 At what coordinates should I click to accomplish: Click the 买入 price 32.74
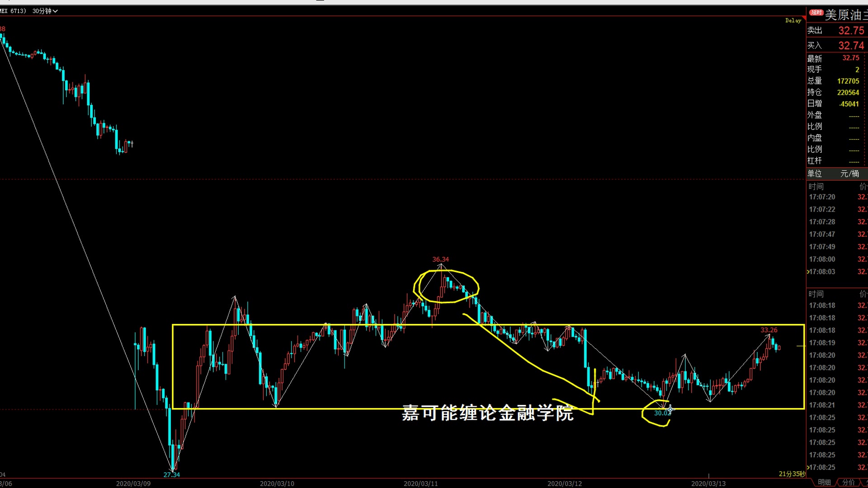coord(851,46)
